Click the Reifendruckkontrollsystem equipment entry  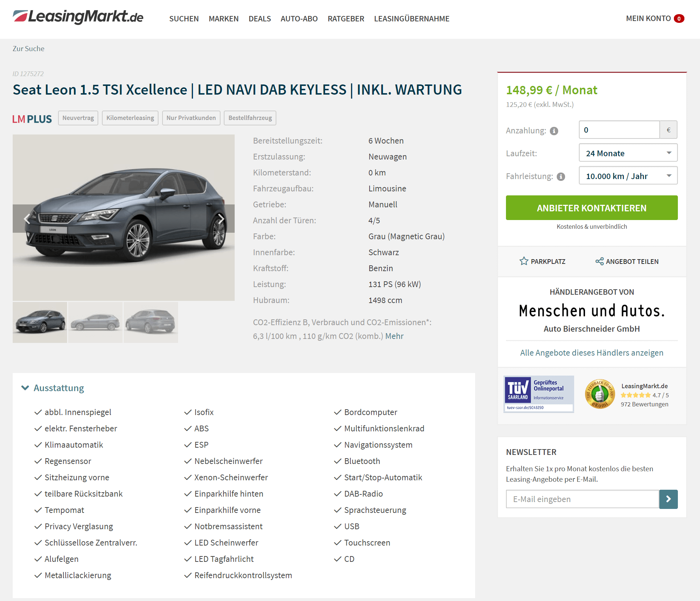[x=243, y=575]
